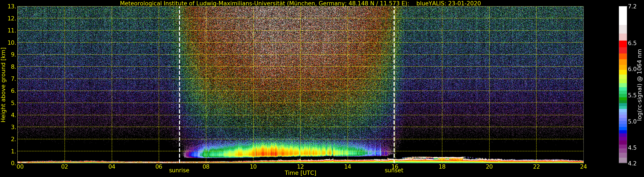Viewport: 644px width, 177px height.
Task: Click the 'sunset' label below the axis
Action: click(x=394, y=171)
